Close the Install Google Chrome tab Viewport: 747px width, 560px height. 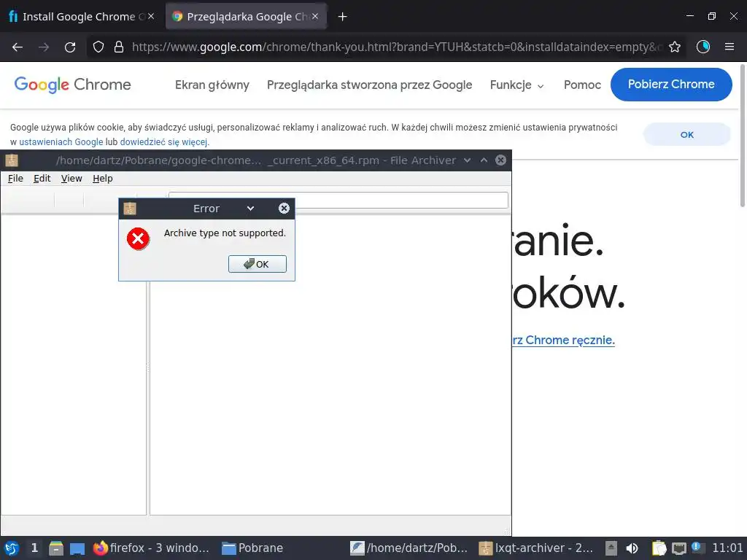pos(151,16)
